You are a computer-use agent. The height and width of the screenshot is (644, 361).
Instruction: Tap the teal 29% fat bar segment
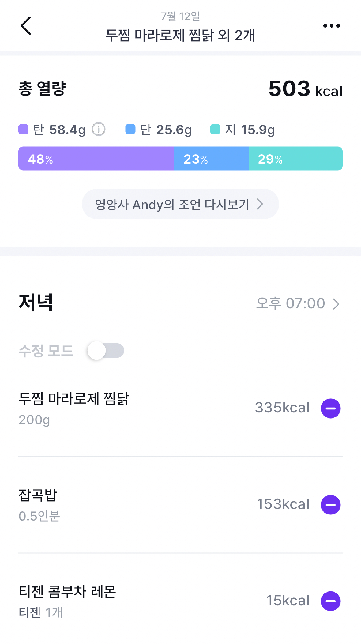pos(295,159)
